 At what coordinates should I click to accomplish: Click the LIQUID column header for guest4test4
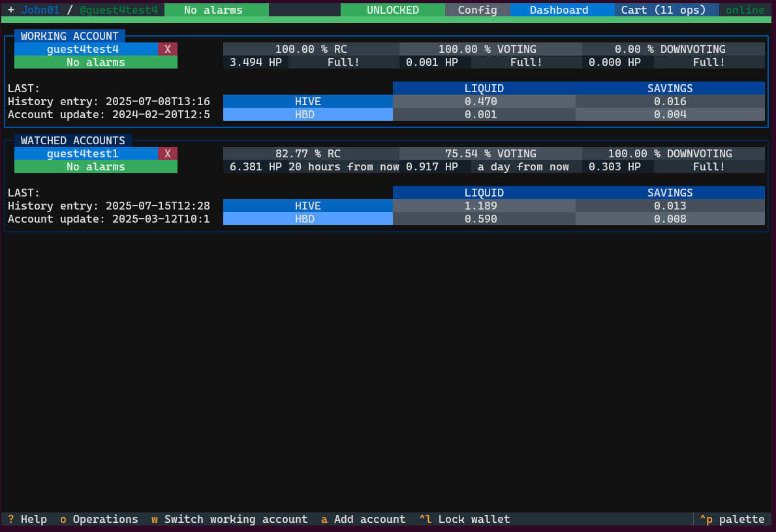484,88
